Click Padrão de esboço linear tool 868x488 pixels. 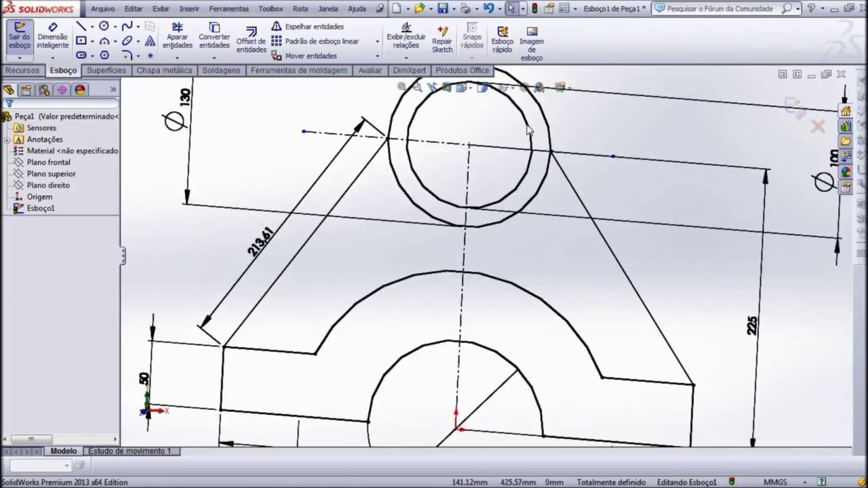pos(315,41)
